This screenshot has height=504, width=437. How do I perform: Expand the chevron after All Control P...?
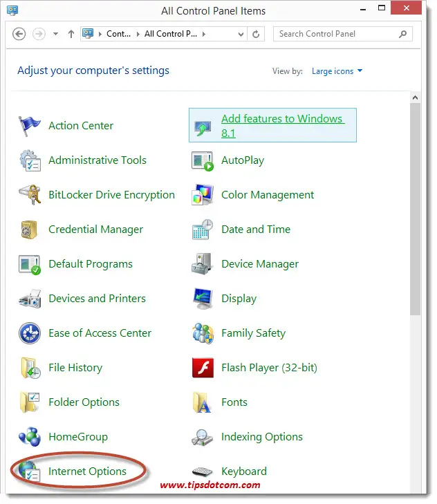click(204, 34)
